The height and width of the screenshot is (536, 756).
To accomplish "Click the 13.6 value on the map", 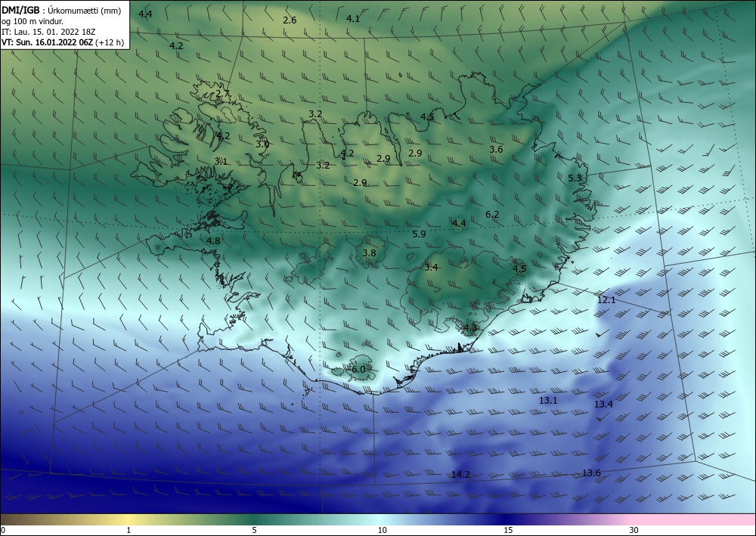I will point(591,472).
